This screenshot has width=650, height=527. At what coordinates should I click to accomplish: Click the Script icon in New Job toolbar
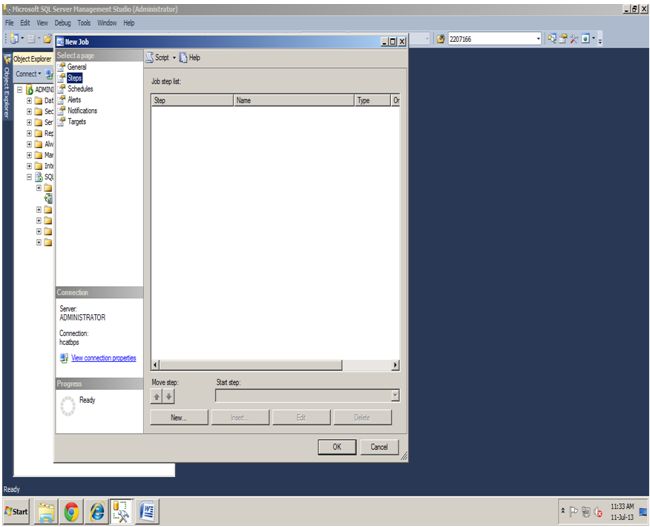tap(150, 58)
